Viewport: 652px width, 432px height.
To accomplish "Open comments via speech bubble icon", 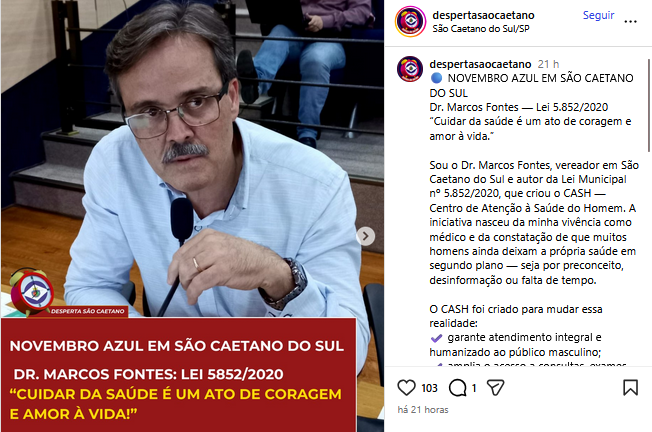I will coord(457,388).
